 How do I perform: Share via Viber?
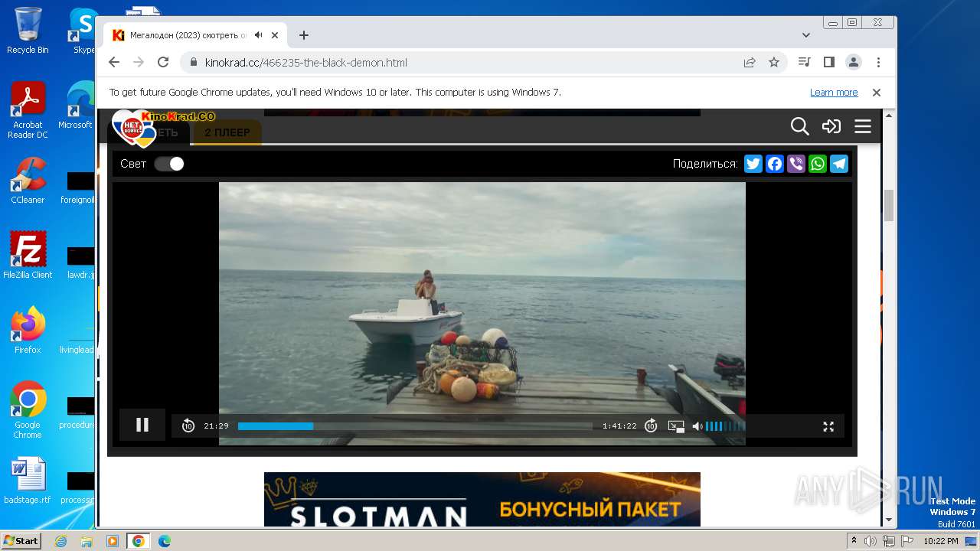click(x=796, y=164)
